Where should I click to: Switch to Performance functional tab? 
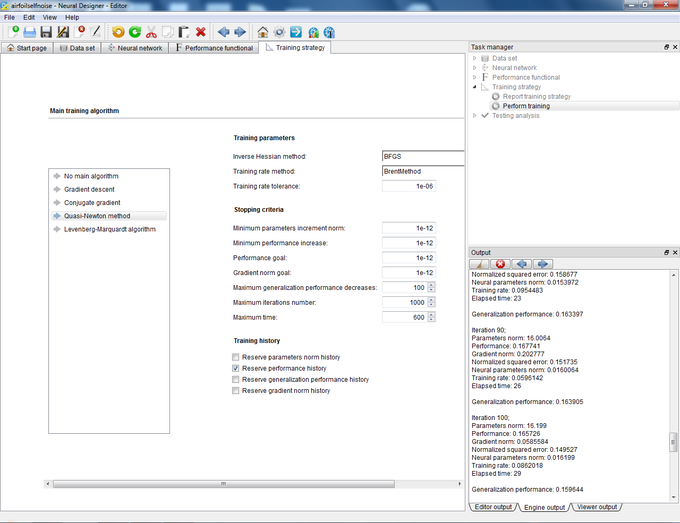214,48
